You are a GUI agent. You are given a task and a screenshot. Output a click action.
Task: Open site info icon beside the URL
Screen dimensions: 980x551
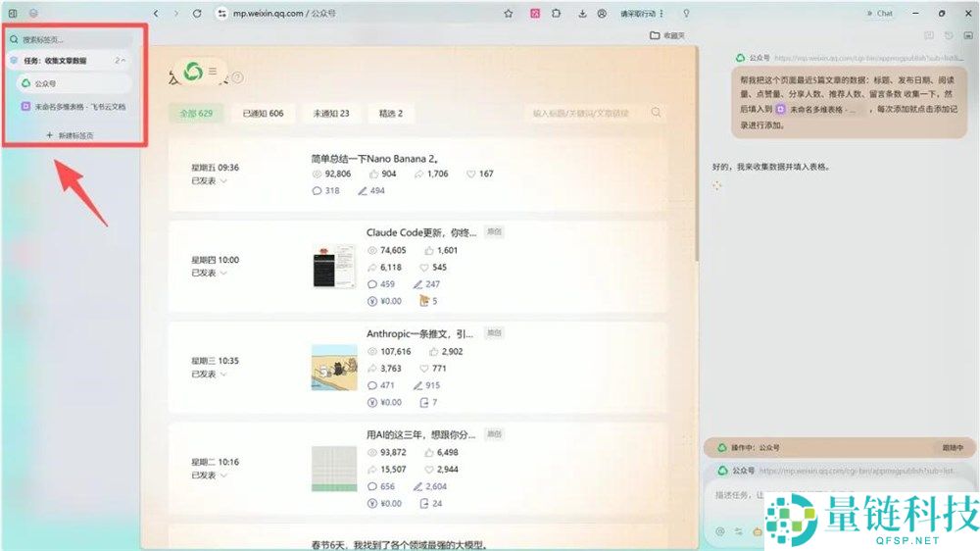(221, 13)
